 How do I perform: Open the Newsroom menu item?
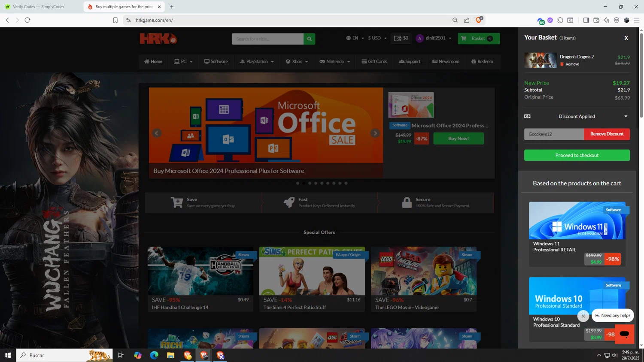(x=446, y=61)
